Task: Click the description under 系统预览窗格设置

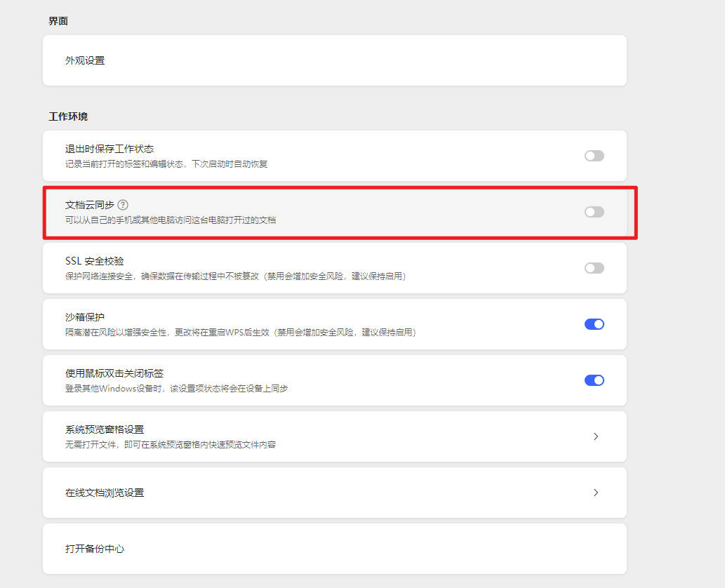Action: (x=171, y=444)
